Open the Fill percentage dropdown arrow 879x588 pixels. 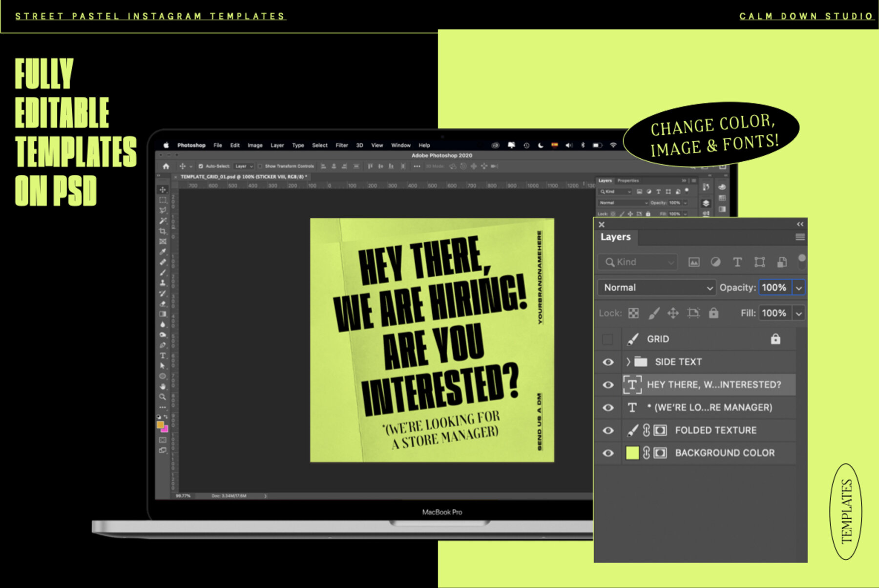tap(799, 314)
